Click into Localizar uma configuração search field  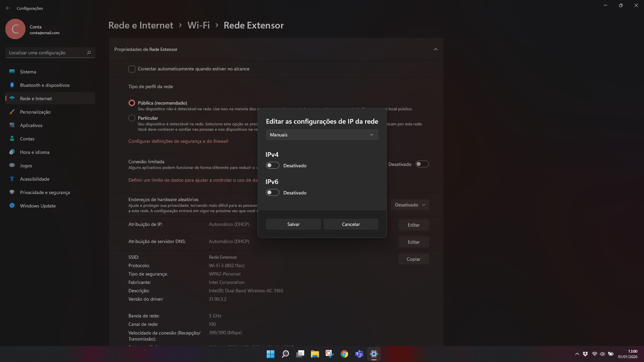45,53
